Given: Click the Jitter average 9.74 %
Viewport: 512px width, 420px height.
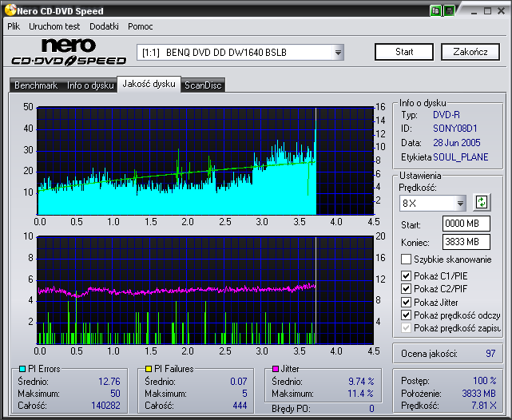Looking at the screenshot, I should (361, 381).
